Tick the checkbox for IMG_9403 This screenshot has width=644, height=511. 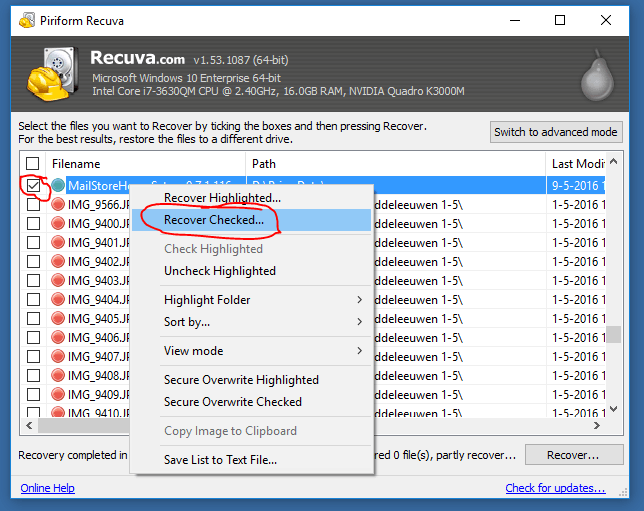(x=33, y=280)
